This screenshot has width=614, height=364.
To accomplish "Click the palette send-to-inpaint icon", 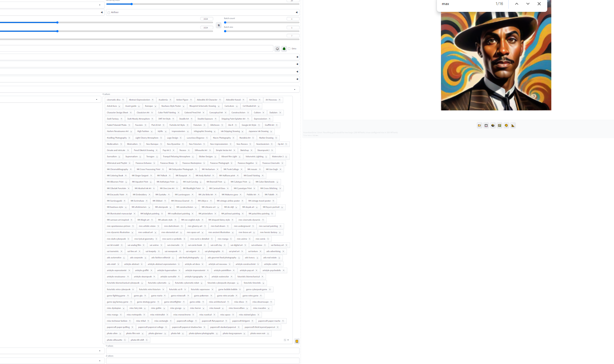I will pos(506,126).
